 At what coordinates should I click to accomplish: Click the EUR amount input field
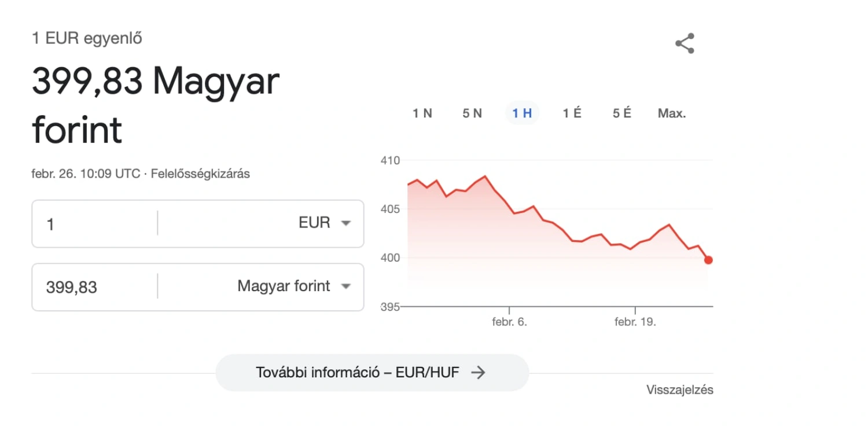point(95,223)
